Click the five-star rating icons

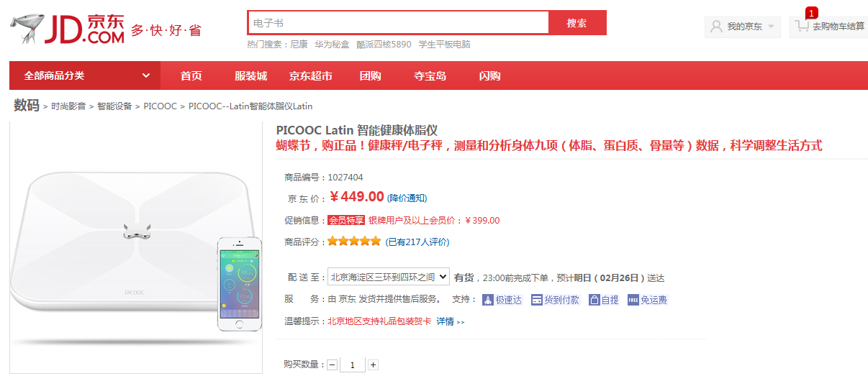tap(354, 242)
